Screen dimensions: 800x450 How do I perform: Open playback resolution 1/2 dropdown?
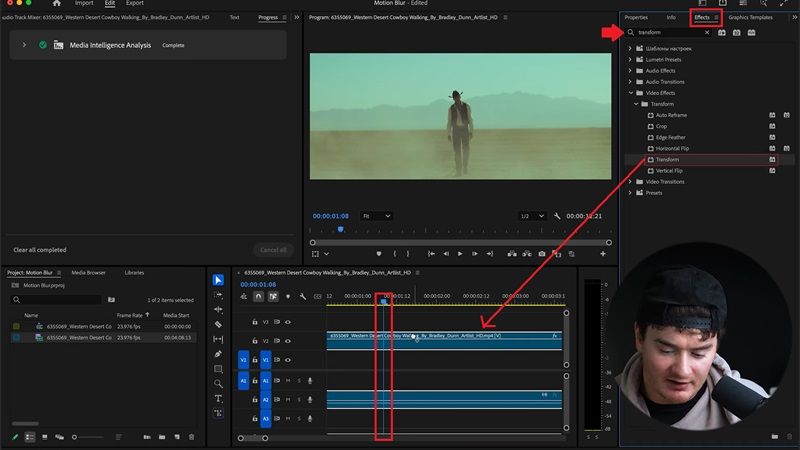[x=532, y=216]
